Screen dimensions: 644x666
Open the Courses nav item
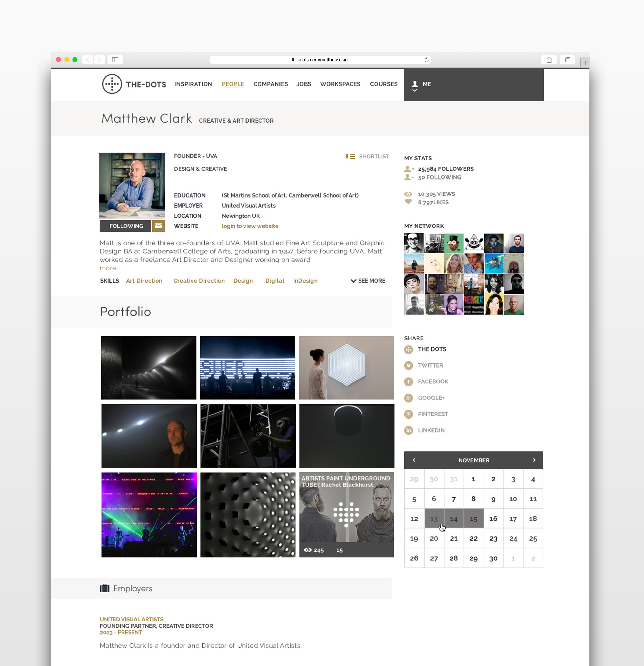click(x=384, y=84)
